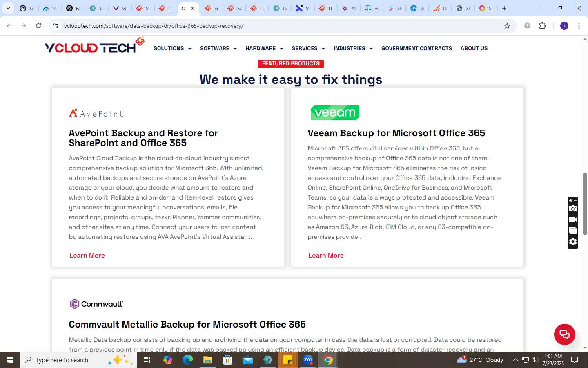This screenshot has width=588, height=368.
Task: Open the weather widget showing 27°C Cloudy
Action: [x=480, y=360]
